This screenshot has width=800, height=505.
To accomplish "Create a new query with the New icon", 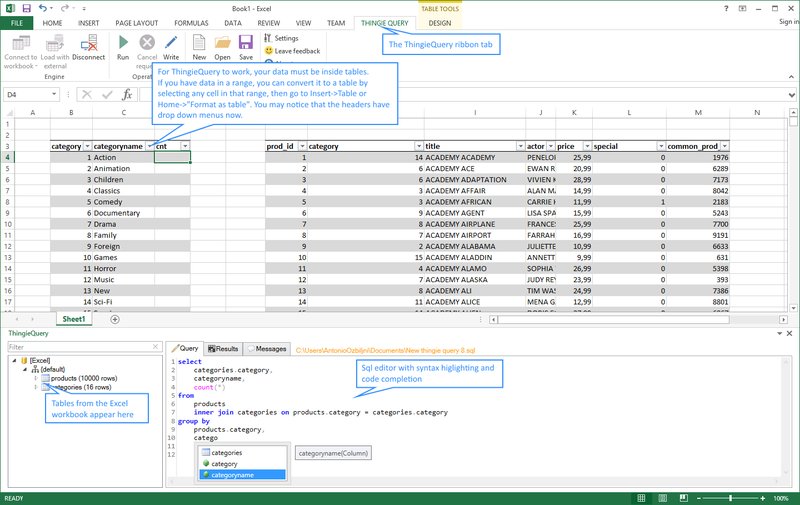I will coord(199,42).
